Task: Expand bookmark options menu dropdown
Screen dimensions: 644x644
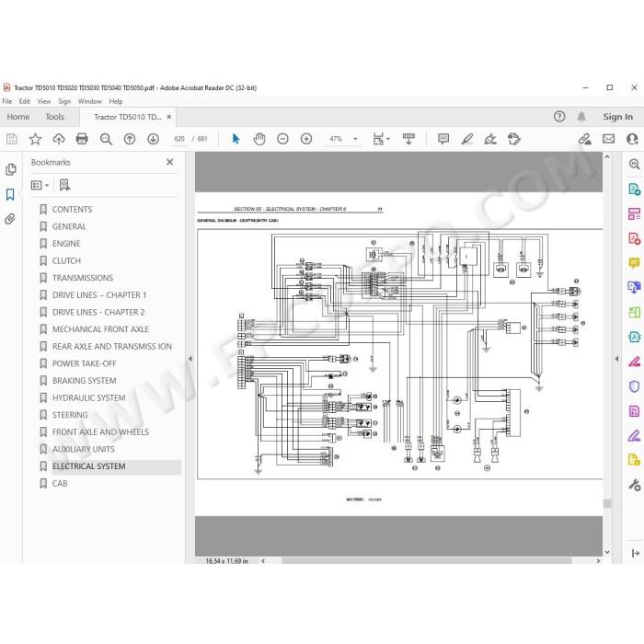Action: [x=40, y=185]
